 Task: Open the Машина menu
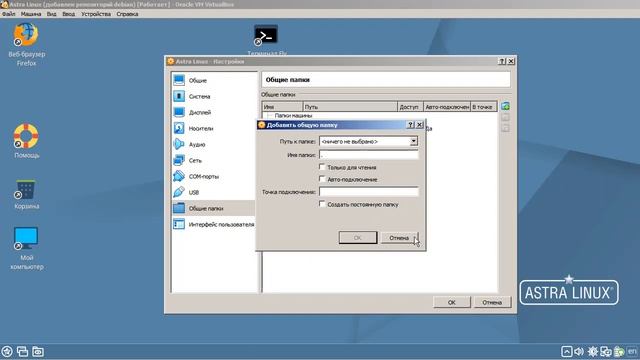click(31, 14)
